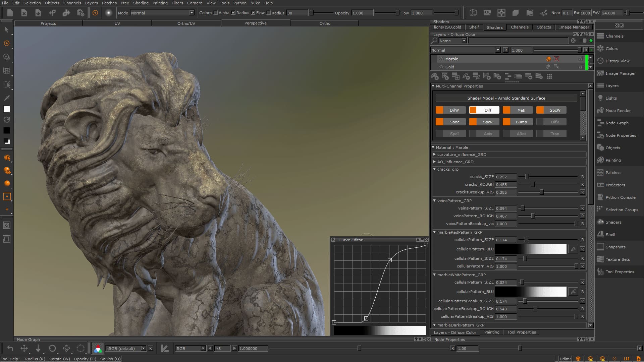Expand the marbleDarkPattern_GRP section

(434, 325)
